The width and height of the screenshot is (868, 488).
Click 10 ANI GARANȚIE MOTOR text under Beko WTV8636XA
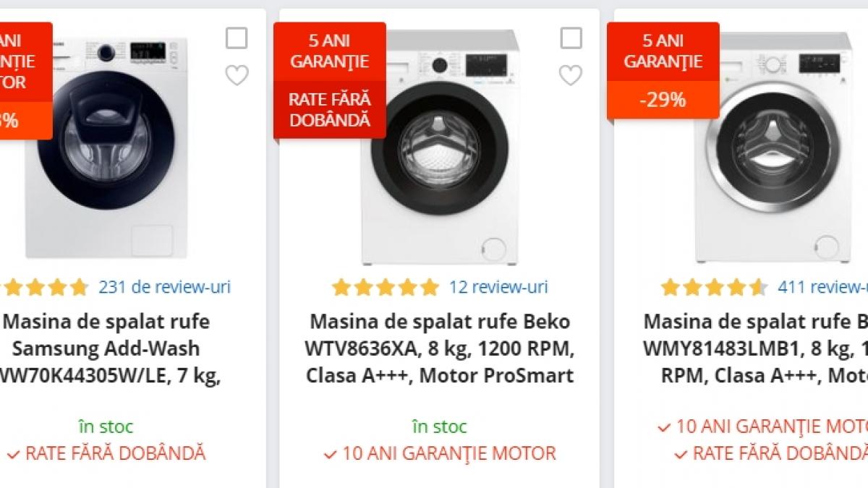tap(440, 454)
